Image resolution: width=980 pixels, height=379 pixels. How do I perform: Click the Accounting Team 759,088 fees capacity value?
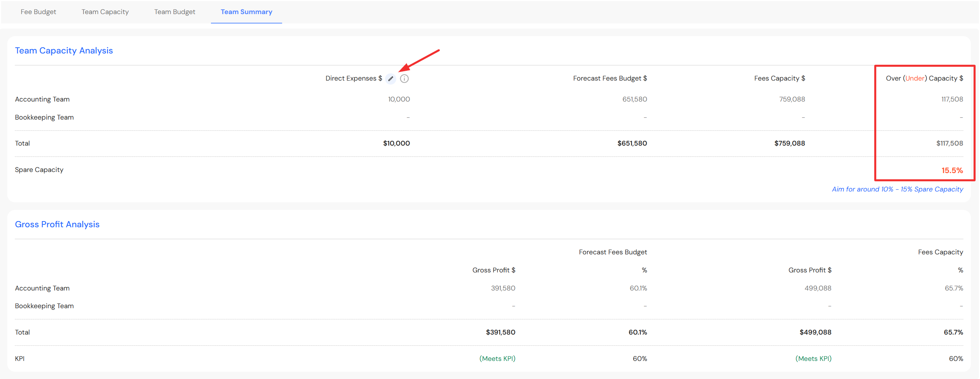coord(792,99)
